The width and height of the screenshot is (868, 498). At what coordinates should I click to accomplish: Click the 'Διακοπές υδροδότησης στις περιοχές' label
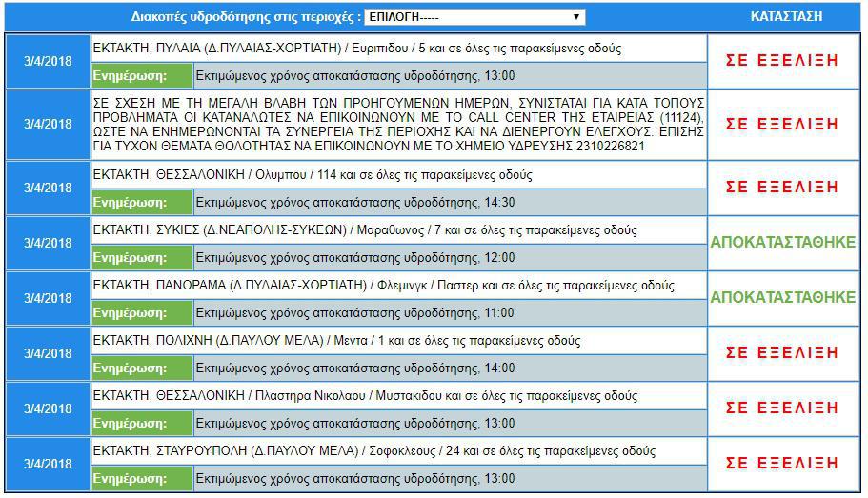246,17
